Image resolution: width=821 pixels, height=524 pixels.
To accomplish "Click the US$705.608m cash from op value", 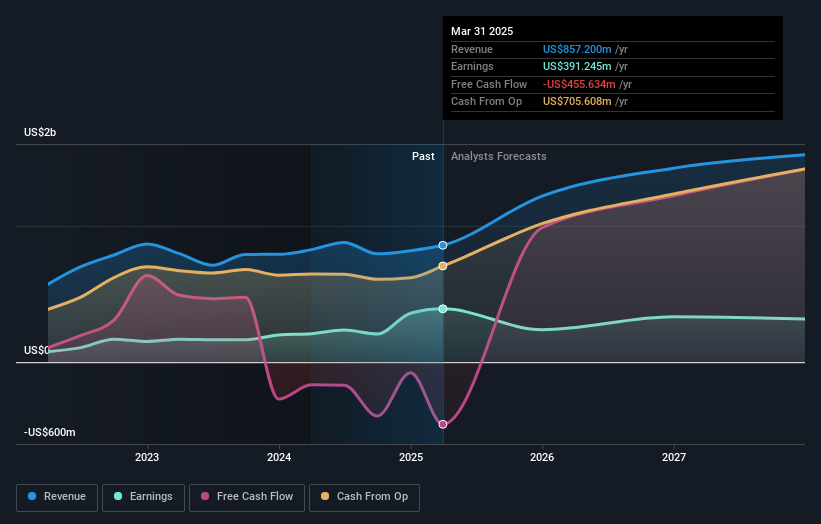I will [x=577, y=102].
